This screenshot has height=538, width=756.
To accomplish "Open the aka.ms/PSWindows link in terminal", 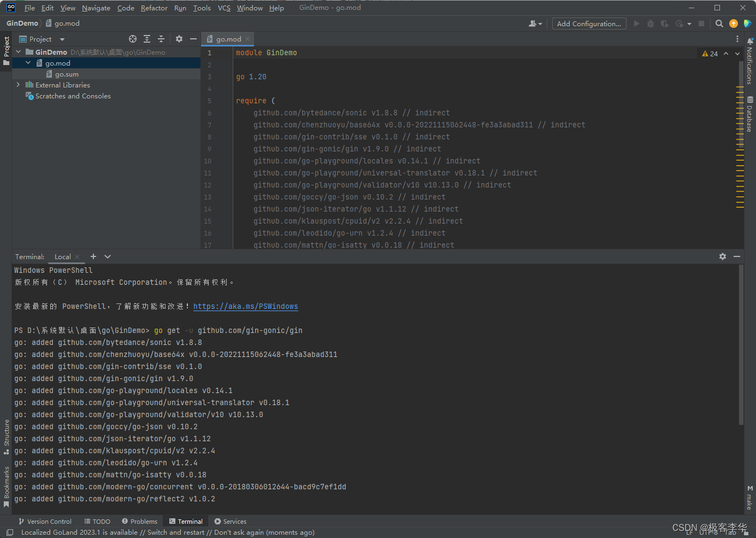I will pos(245,306).
